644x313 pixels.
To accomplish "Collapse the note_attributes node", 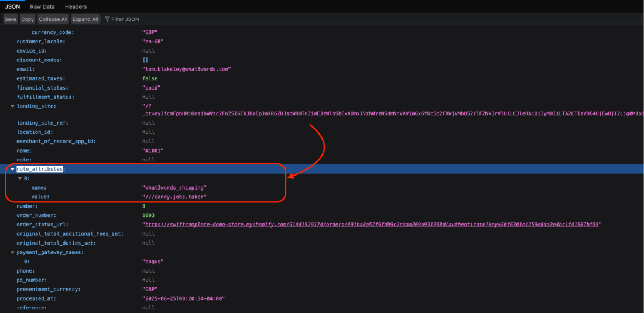I will pos(12,169).
